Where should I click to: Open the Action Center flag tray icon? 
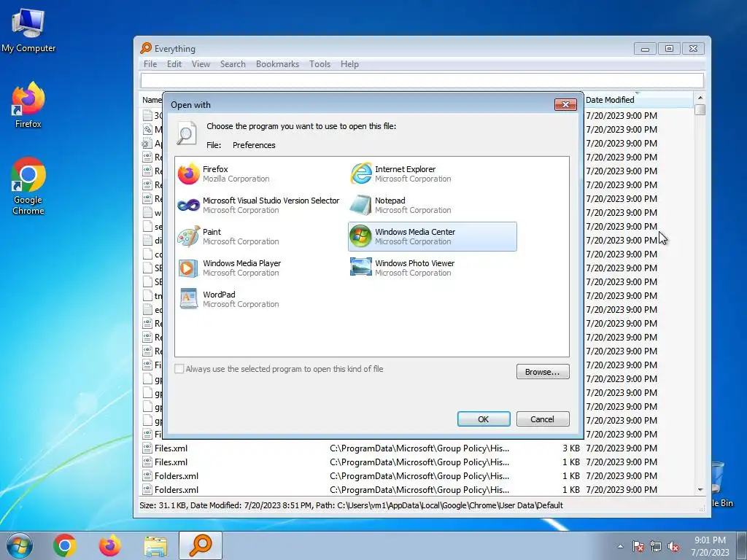tap(638, 547)
